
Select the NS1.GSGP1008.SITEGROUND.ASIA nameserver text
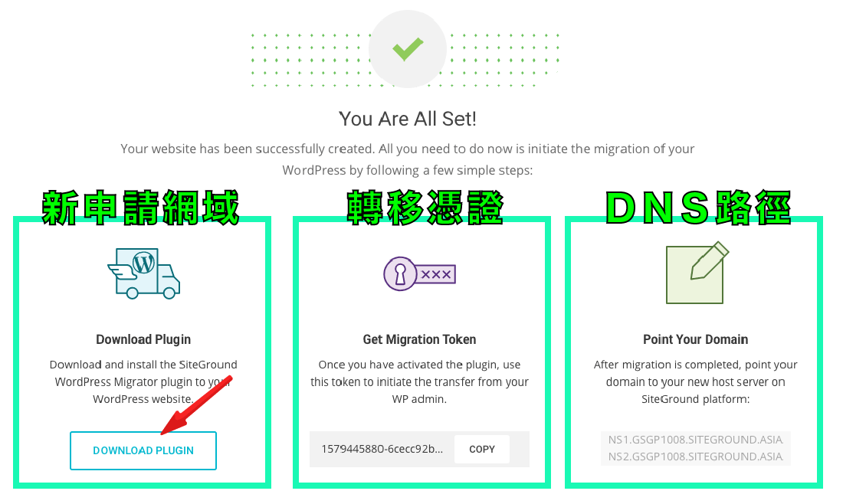(x=695, y=440)
